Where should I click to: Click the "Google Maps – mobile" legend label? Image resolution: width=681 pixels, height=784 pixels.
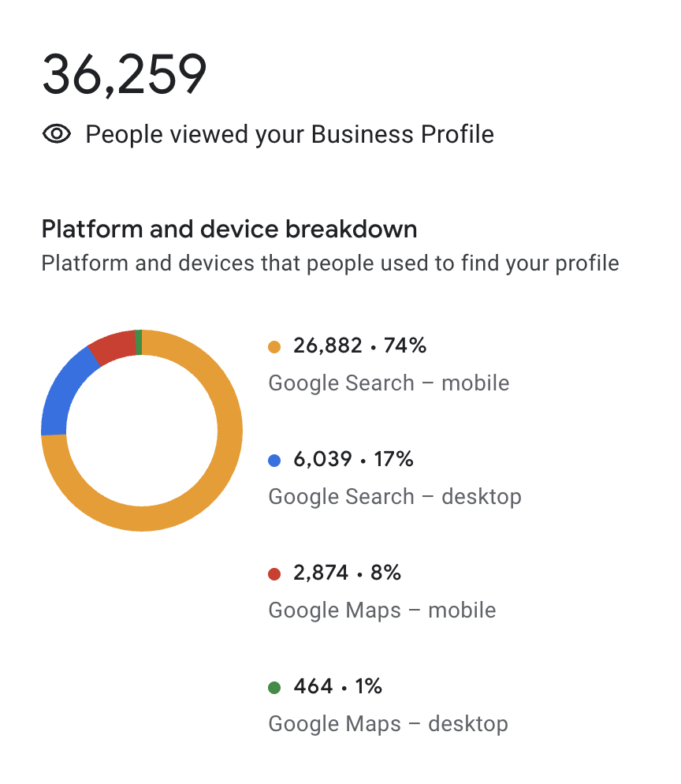pos(382,610)
